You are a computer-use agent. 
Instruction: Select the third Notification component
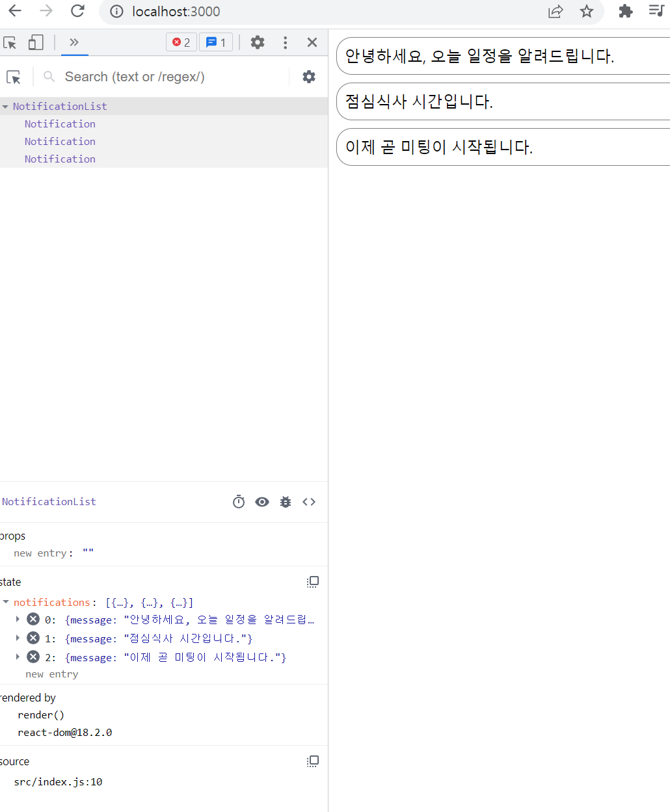click(x=60, y=159)
